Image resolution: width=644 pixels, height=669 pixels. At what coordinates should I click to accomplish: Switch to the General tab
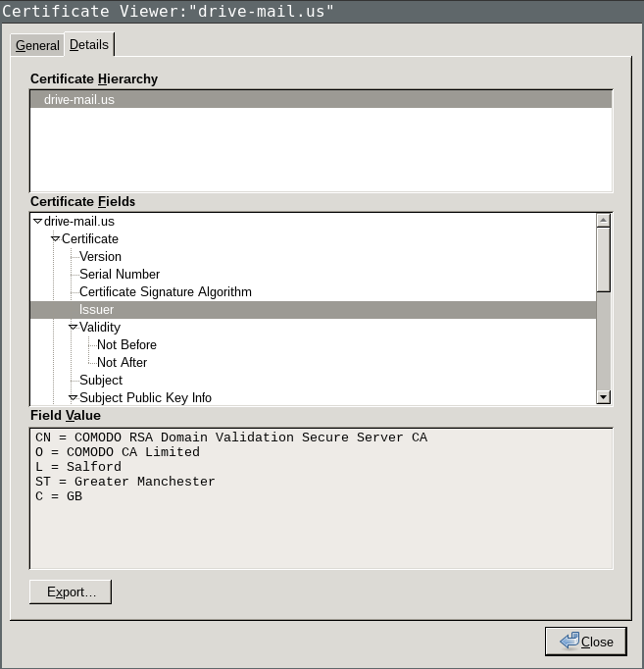pos(37,46)
